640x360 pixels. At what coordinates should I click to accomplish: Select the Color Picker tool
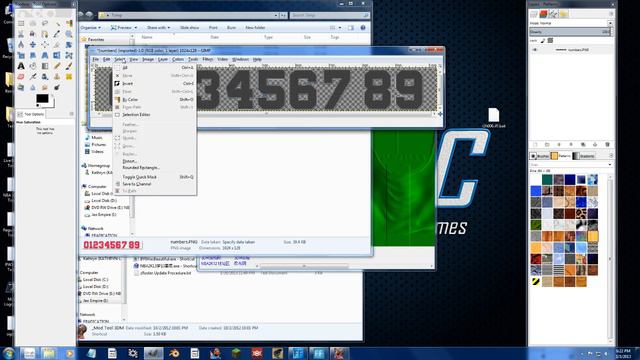pos(57,34)
